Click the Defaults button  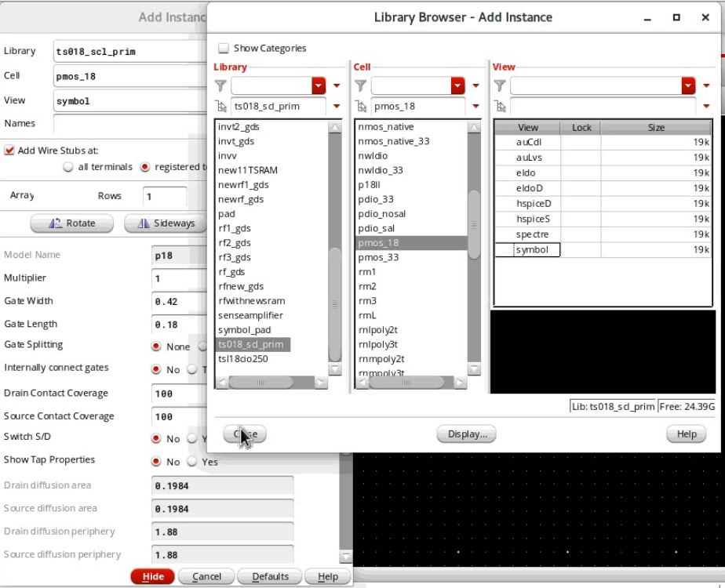pos(269,576)
